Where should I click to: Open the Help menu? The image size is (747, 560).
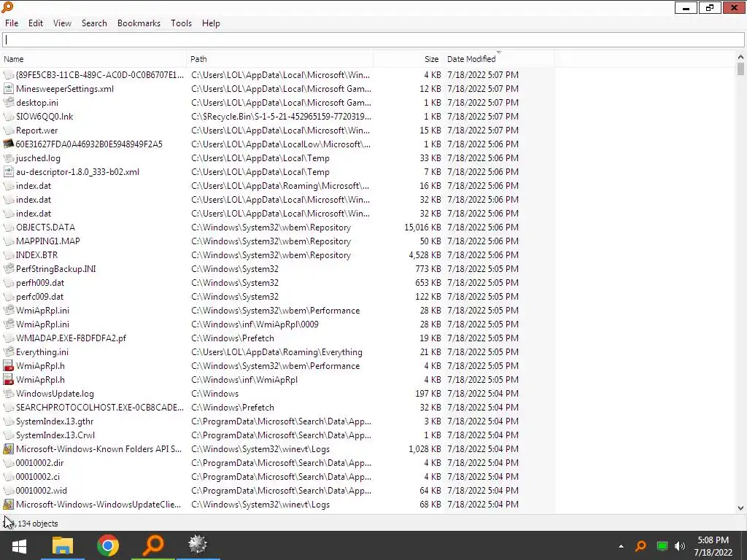211,23
